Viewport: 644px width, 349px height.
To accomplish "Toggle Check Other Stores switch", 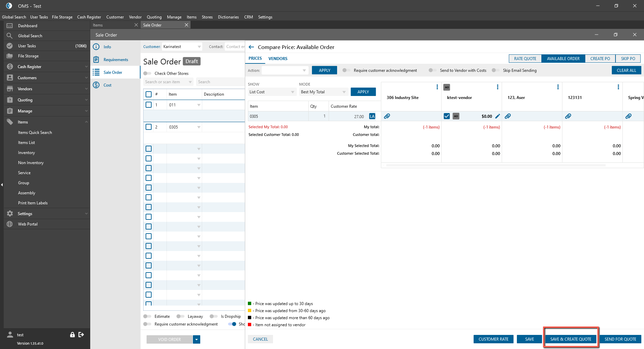I will [147, 73].
